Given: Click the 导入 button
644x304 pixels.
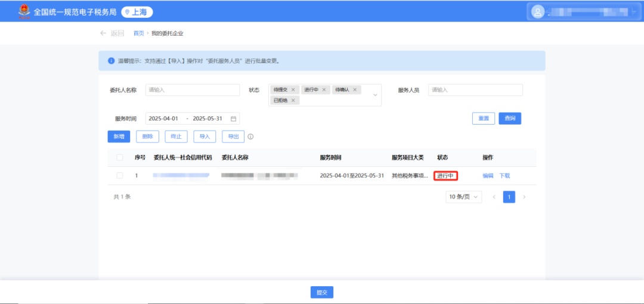Looking at the screenshot, I should 205,137.
